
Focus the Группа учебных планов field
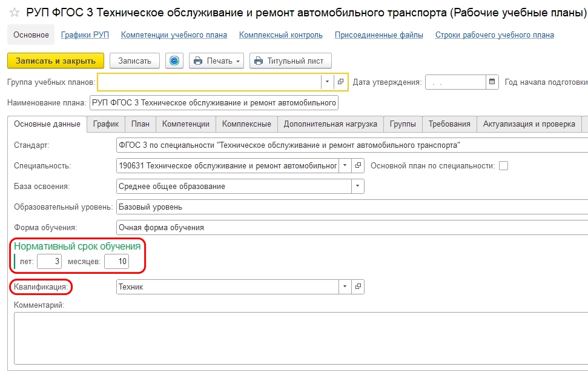pos(210,82)
